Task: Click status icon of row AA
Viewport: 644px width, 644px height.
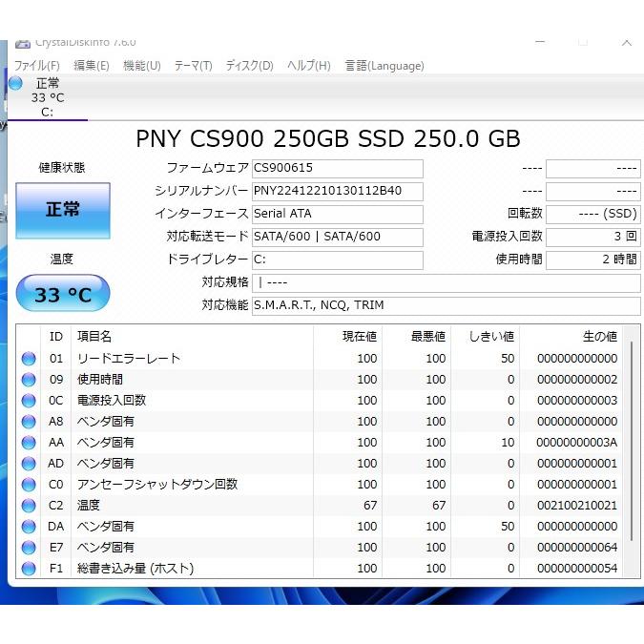Action: (29, 443)
